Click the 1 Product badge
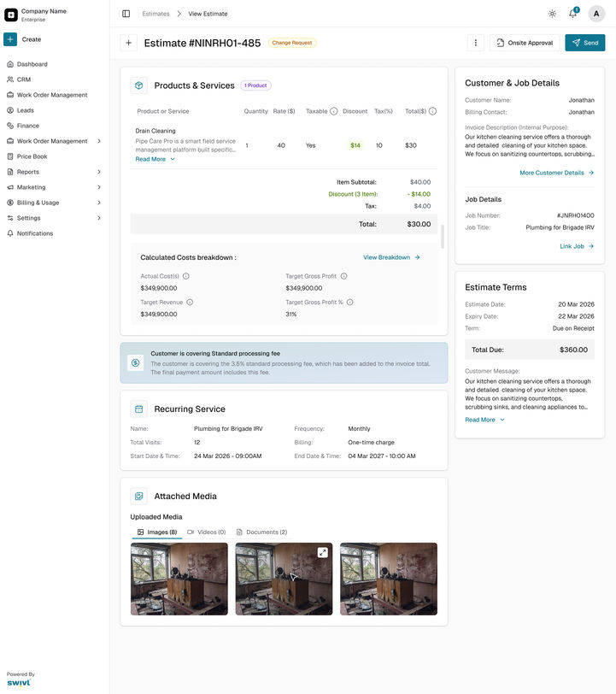Image resolution: width=616 pixels, height=694 pixels. 255,85
